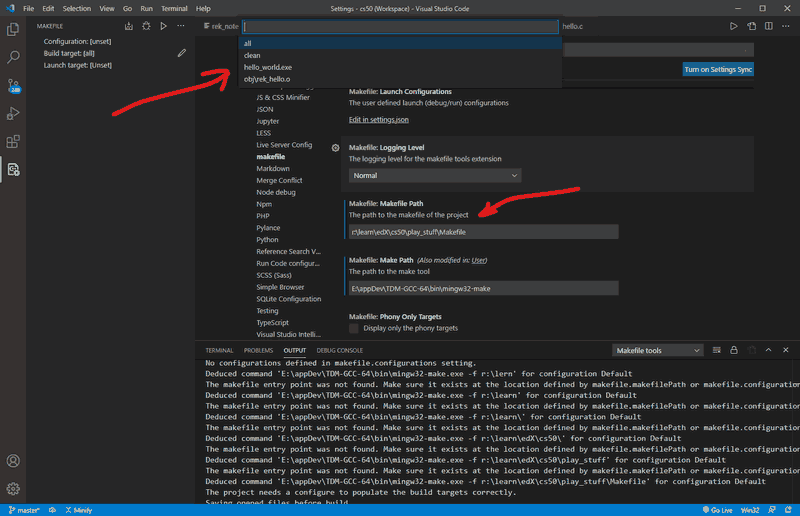This screenshot has width=800, height=516.
Task: Open the Edit menu
Action: click(x=48, y=9)
